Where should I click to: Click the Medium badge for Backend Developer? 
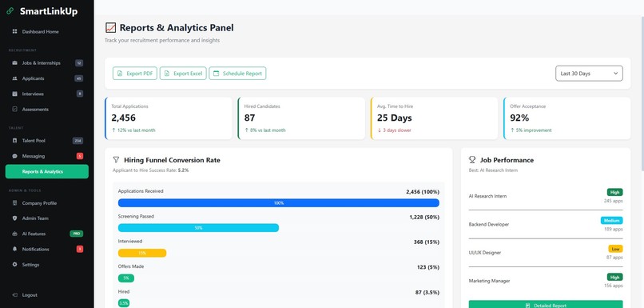(611, 221)
